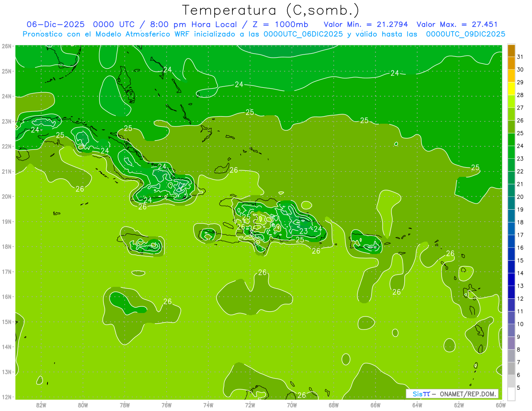The width and height of the screenshot is (532, 411).
Task: Click the 23 contour label over Hispaniola
Action: click(x=304, y=231)
